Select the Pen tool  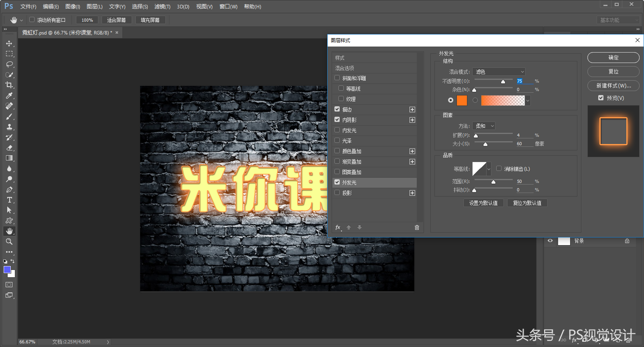[x=9, y=189]
